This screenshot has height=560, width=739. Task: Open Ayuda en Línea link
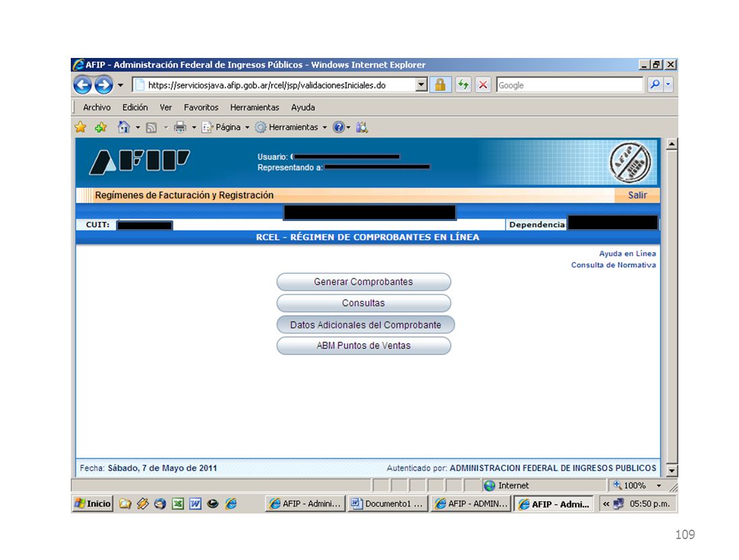(x=627, y=253)
